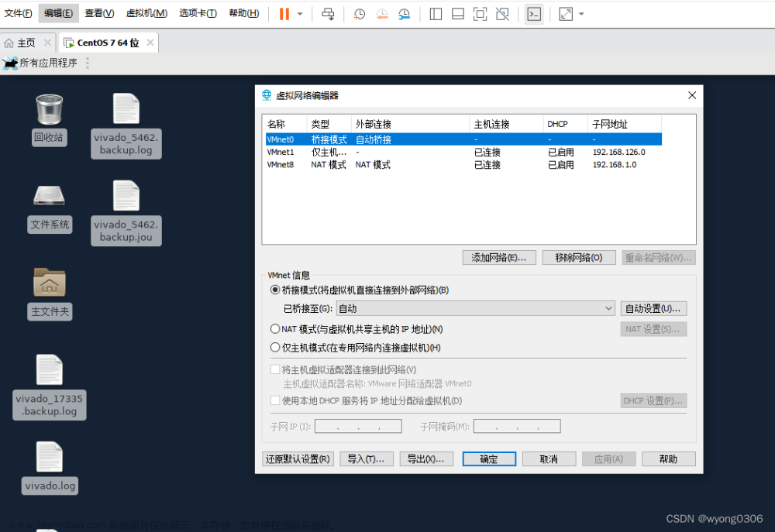Select the vivado.log file icon
This screenshot has height=532, width=775.
(x=50, y=467)
